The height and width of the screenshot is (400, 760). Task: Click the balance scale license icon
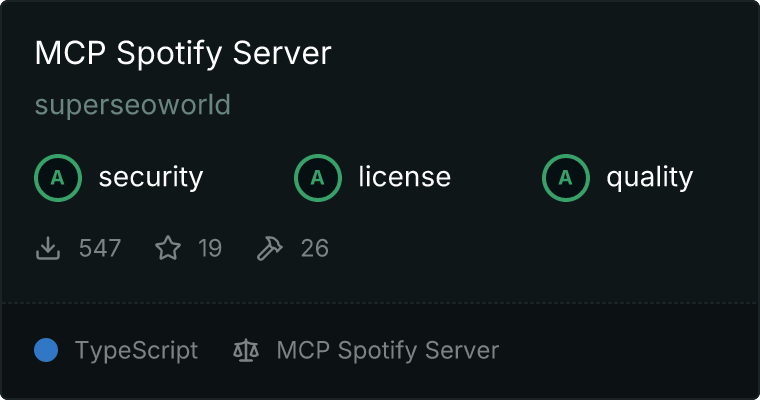click(x=245, y=350)
